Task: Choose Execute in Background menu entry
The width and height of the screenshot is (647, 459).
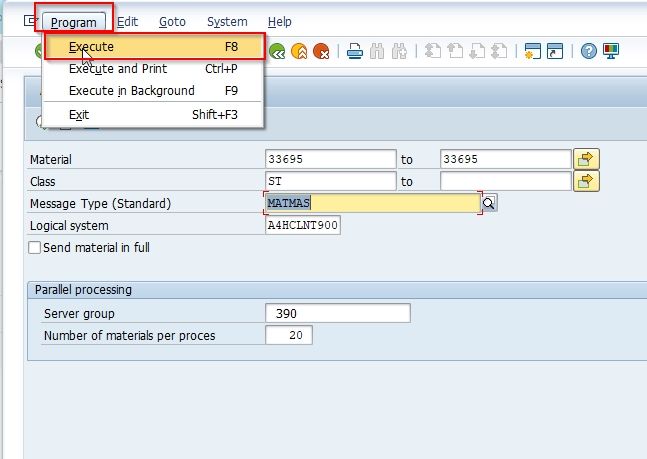Action: [153, 90]
